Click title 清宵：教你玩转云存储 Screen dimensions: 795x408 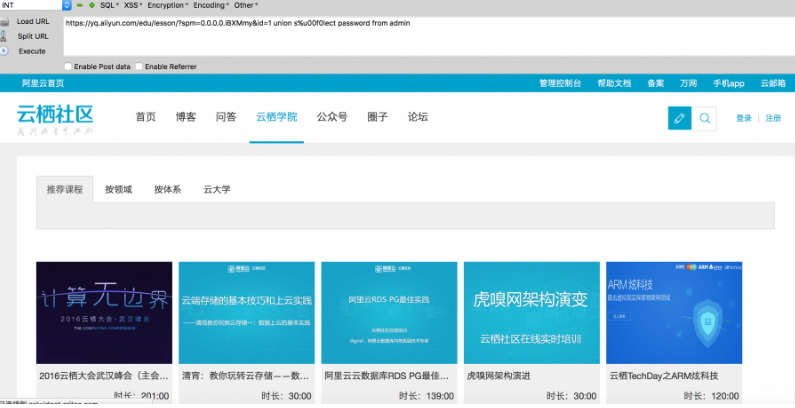click(x=245, y=376)
